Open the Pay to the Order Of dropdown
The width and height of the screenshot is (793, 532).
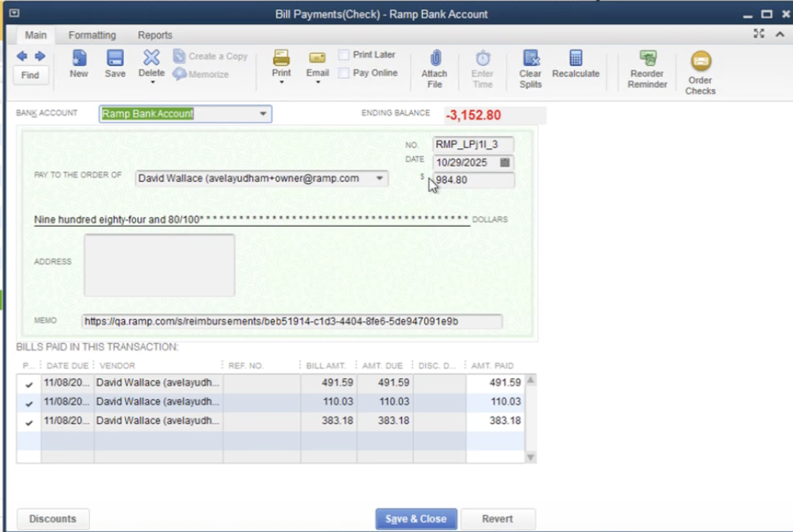tap(380, 178)
